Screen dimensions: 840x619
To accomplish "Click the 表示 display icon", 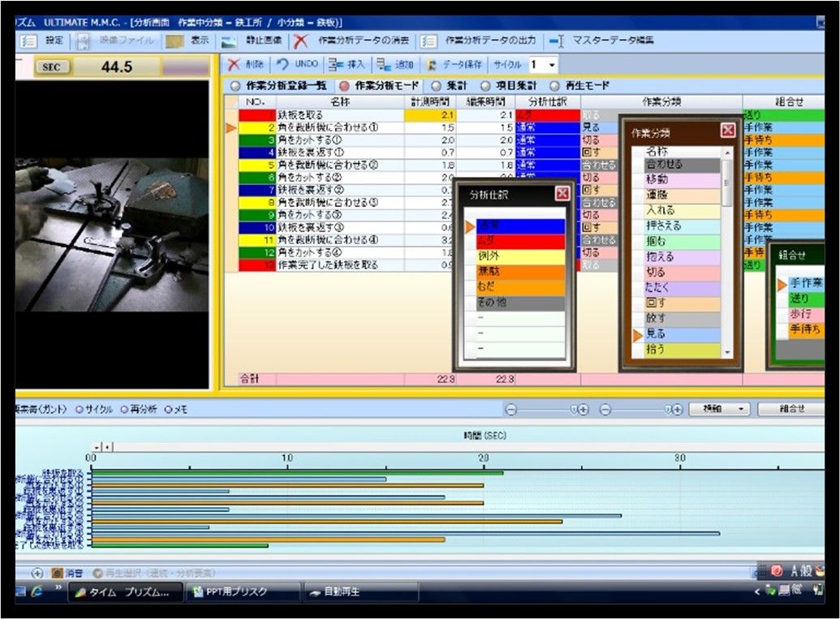I will pos(174,41).
